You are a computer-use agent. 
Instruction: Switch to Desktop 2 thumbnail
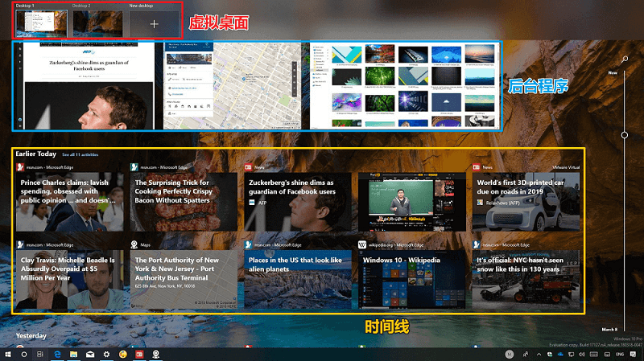pyautogui.click(x=97, y=23)
